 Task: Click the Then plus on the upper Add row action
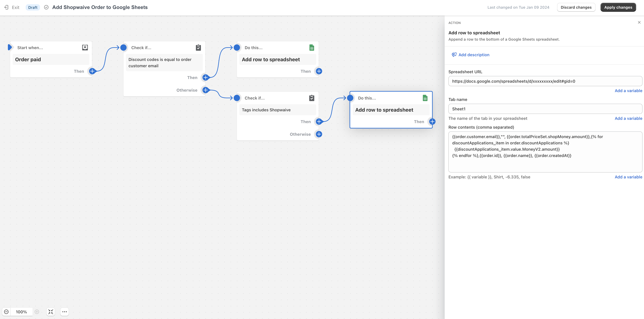click(x=319, y=71)
